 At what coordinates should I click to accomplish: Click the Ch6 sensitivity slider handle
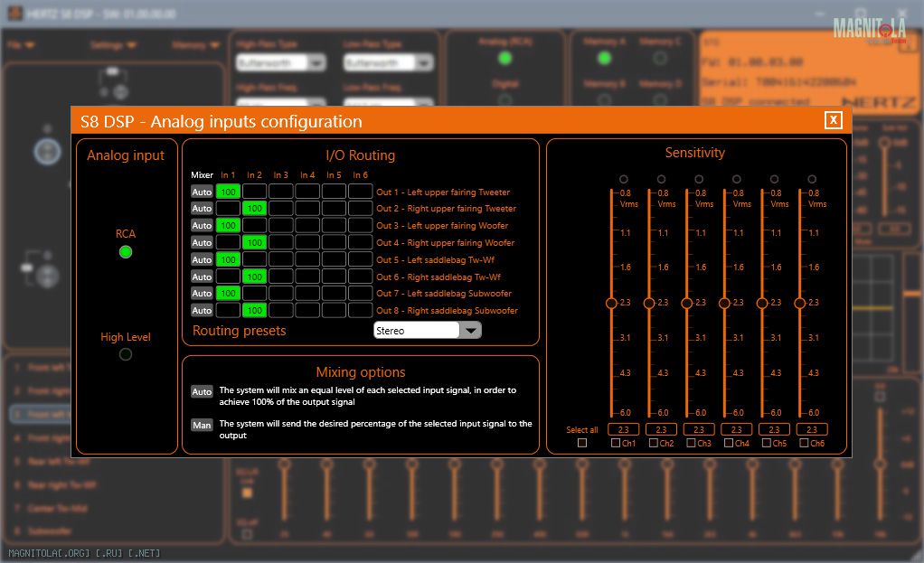(800, 303)
